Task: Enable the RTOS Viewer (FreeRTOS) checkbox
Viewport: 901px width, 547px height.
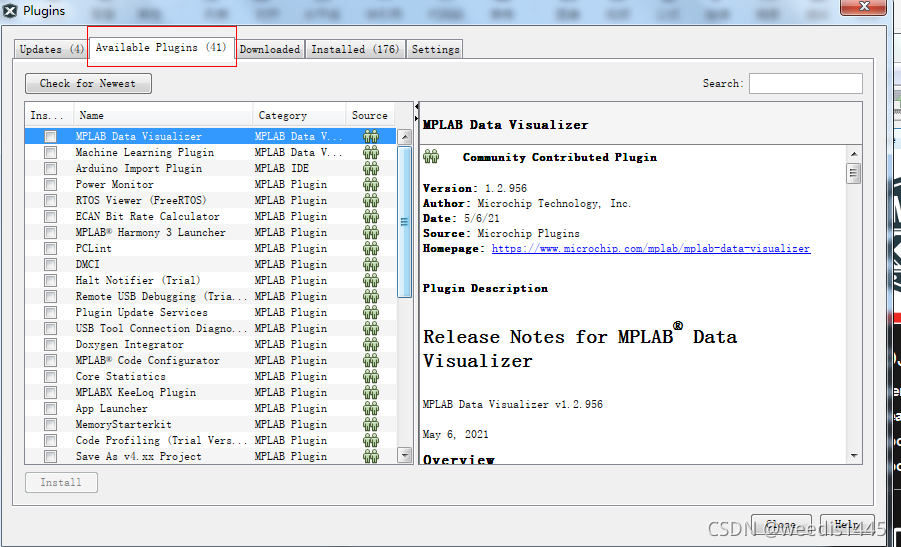Action: click(x=51, y=201)
